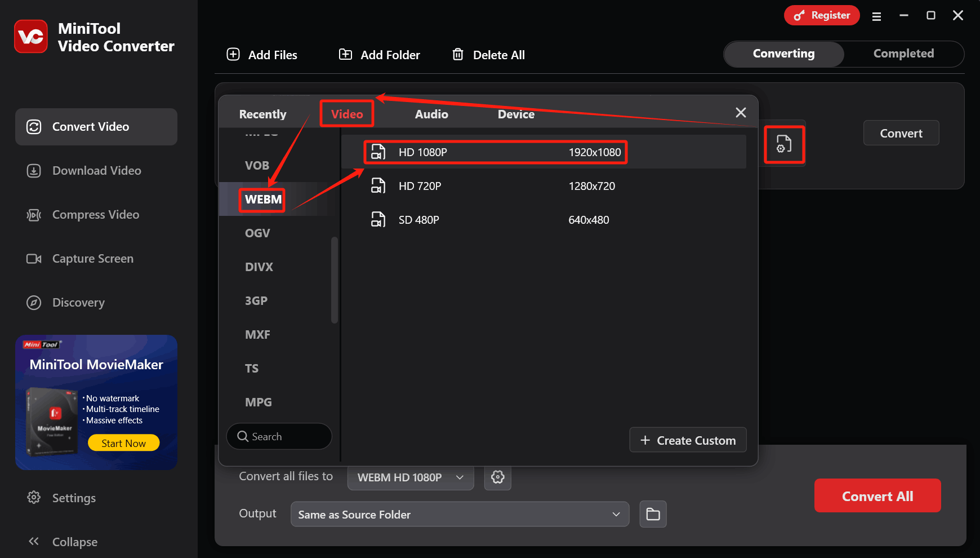
Task: Open the Same as Source Folder dropdown
Action: pyautogui.click(x=459, y=514)
